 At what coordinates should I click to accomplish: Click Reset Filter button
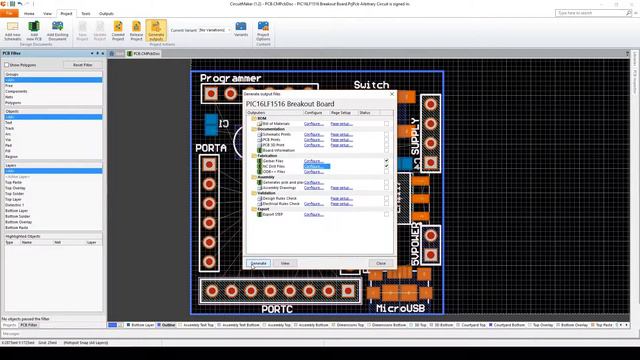[x=82, y=65]
